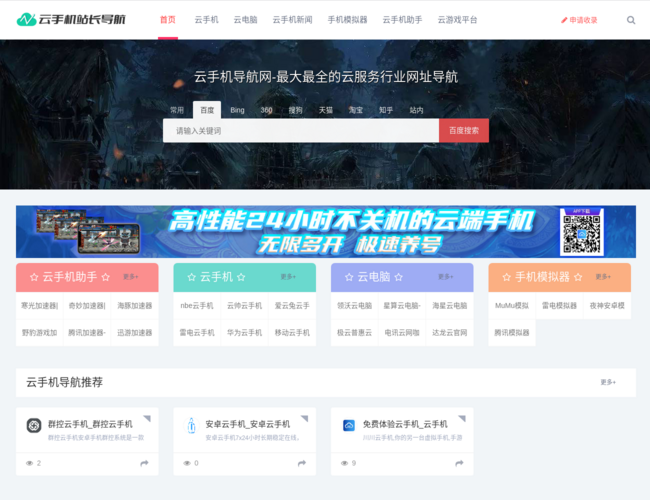
Task: Select the 天猫 search tab
Action: click(x=326, y=110)
